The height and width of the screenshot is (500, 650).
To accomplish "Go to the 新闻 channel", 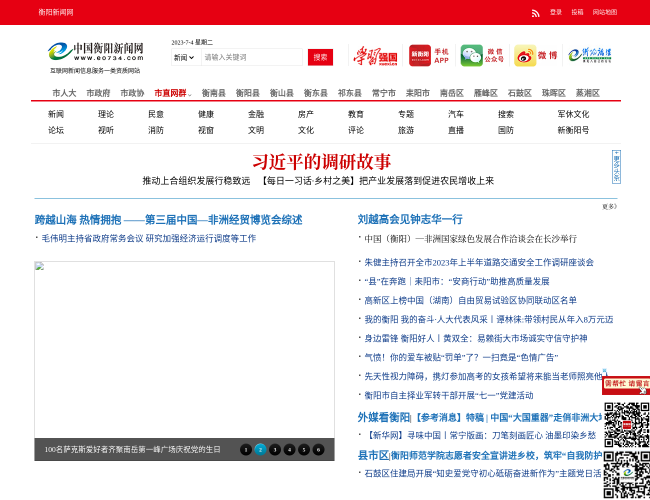I will click(56, 114).
